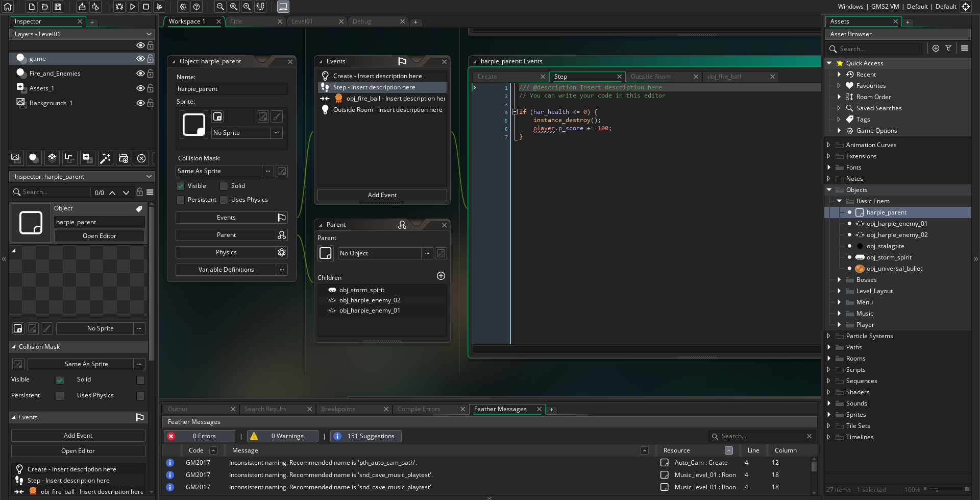The image size is (980, 500).
Task: Add a new effect layer with wand icon
Action: pos(105,158)
